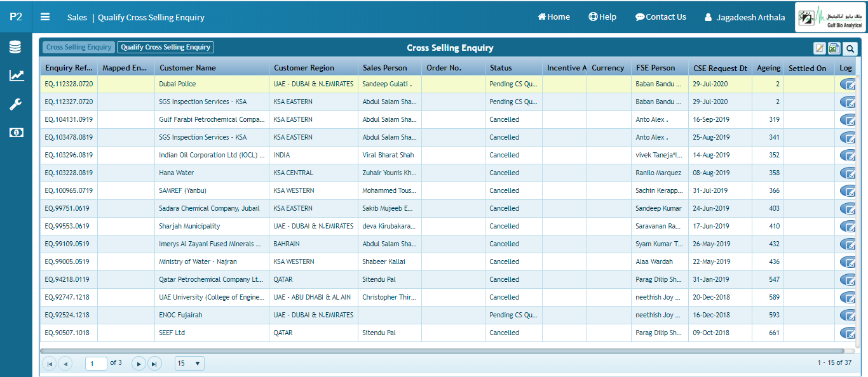Image resolution: width=868 pixels, height=377 pixels.
Task: Go to Home
Action: 553,17
